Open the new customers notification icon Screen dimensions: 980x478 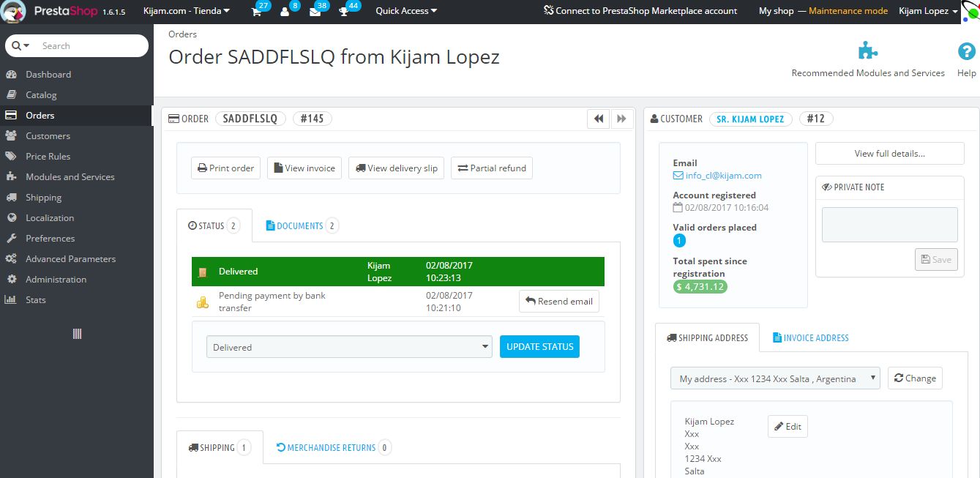tap(285, 11)
